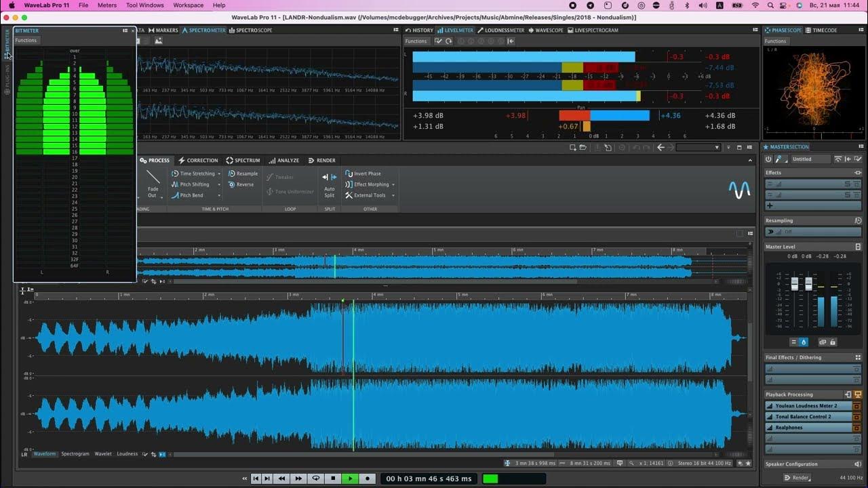This screenshot has width=868, height=488.
Task: Click the Bitmeter panel options icon
Action: (x=125, y=30)
